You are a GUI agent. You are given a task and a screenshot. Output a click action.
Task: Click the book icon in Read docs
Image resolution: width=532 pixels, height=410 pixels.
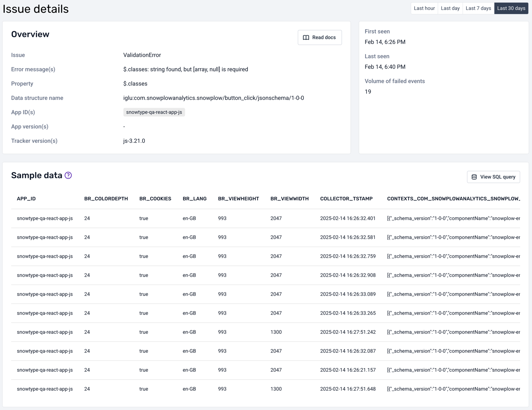point(306,38)
